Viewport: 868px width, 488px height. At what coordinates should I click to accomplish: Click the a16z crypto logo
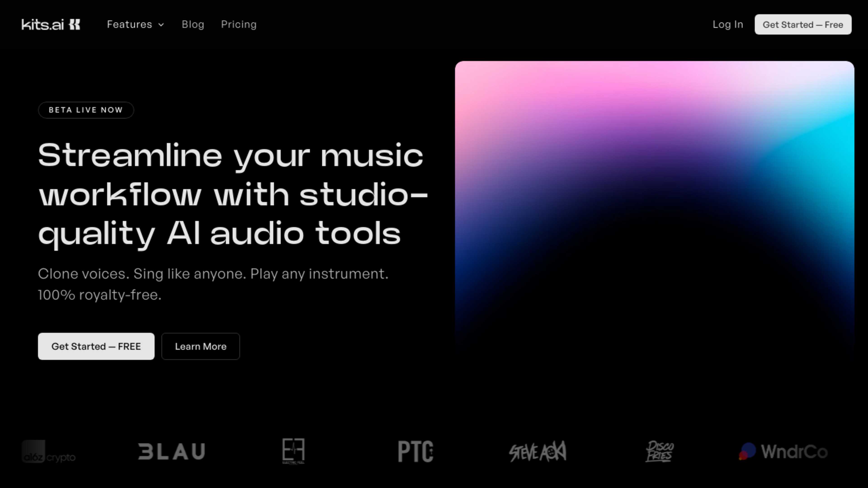[x=49, y=452]
